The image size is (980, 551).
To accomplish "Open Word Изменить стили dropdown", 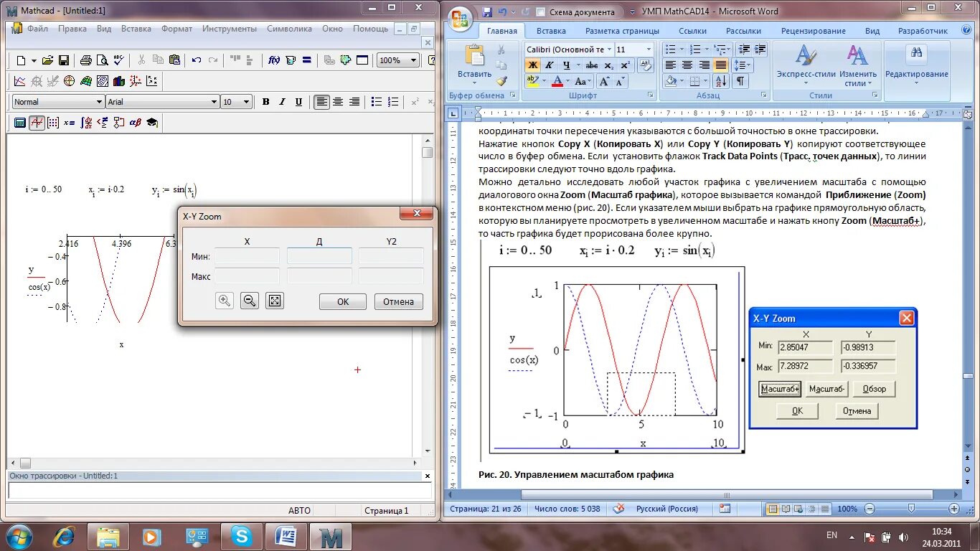I will [x=858, y=65].
